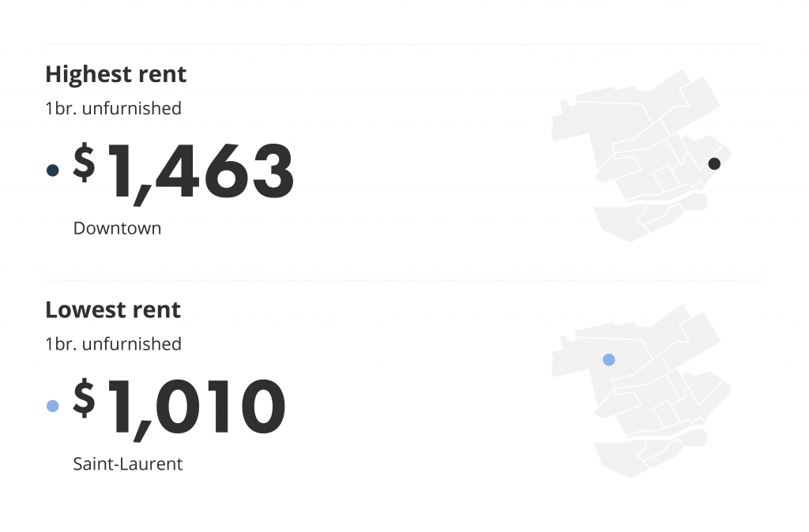
Task: Select the Lowest rent heading
Action: (x=113, y=310)
